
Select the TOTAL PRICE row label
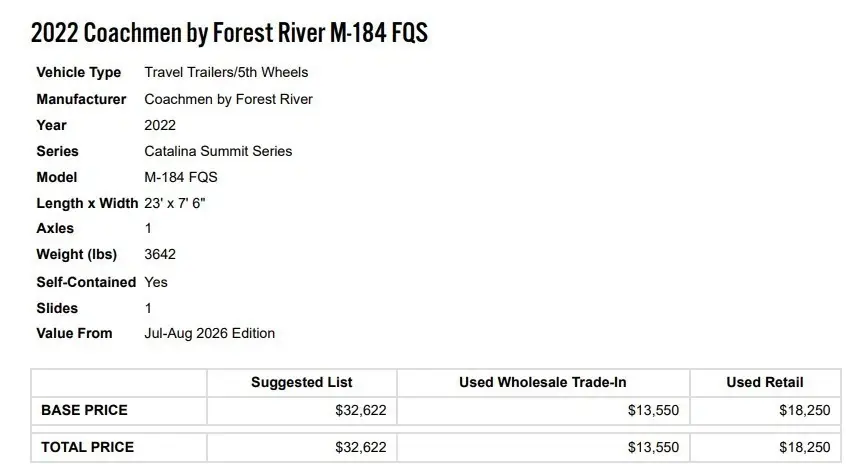tap(87, 447)
